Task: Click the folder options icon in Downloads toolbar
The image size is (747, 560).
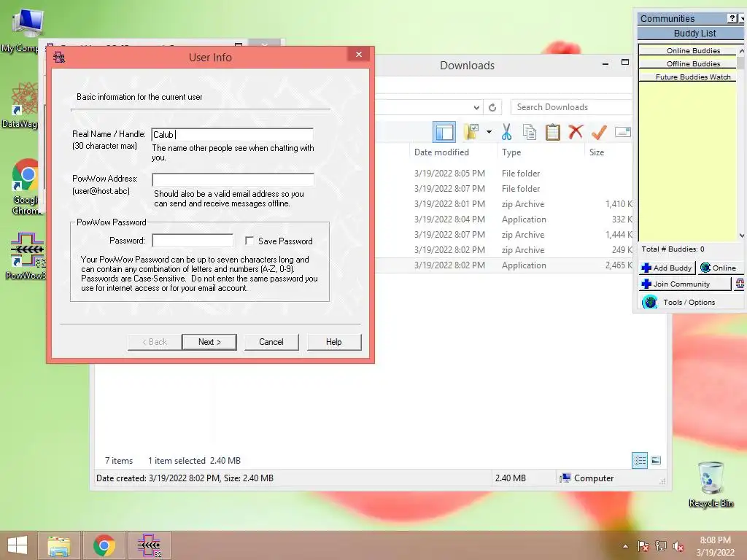Action: [x=471, y=132]
